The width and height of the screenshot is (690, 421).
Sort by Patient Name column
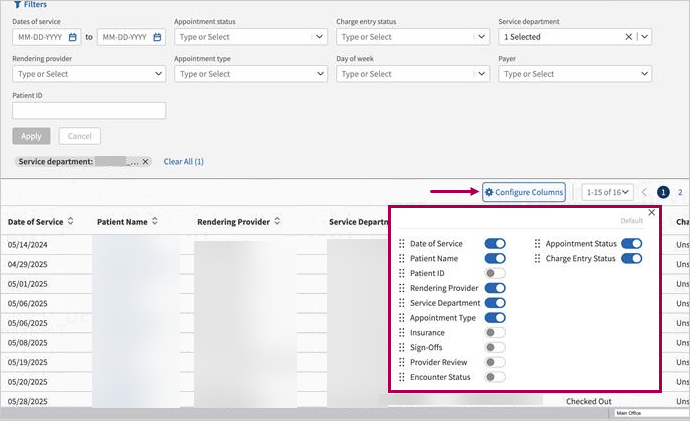(x=155, y=222)
